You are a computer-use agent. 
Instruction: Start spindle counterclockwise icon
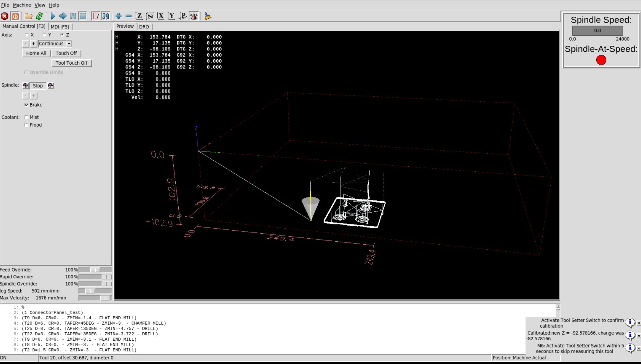tap(25, 86)
